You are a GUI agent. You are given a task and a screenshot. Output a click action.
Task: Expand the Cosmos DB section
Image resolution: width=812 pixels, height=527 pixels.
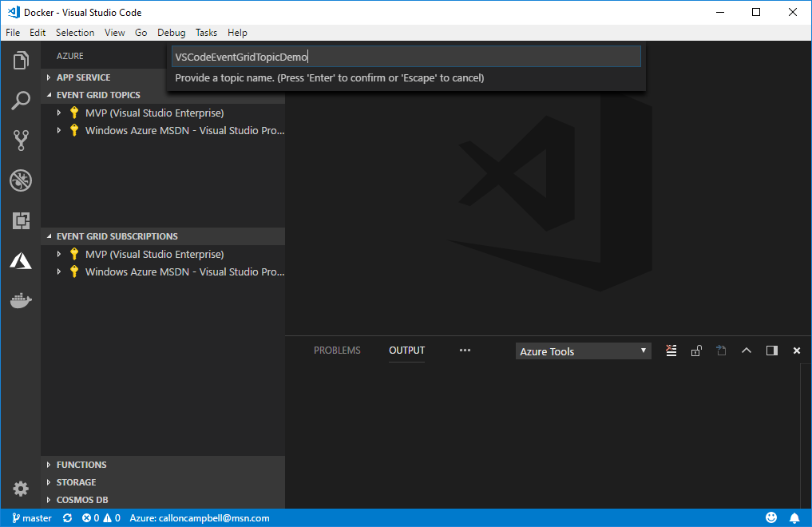point(81,500)
